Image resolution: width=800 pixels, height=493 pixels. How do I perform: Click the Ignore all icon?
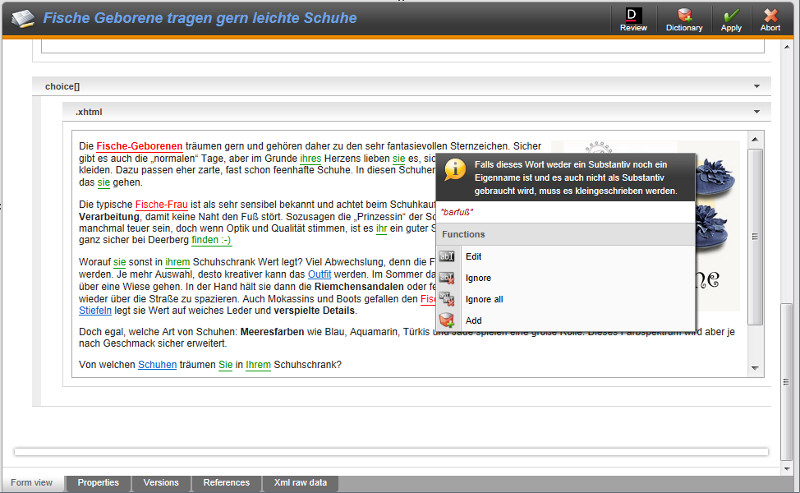point(447,298)
